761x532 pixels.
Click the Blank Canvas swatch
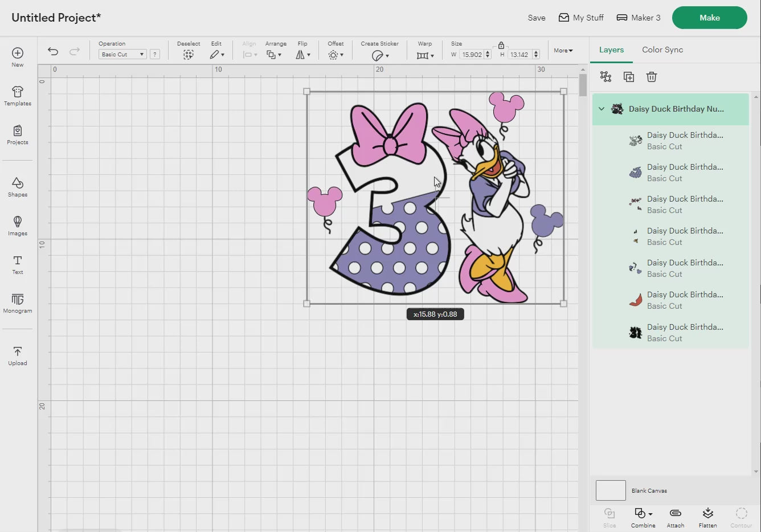pyautogui.click(x=611, y=490)
